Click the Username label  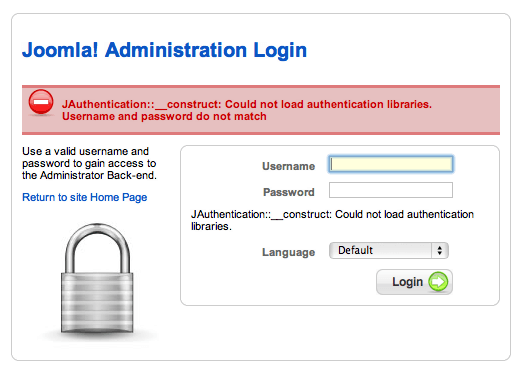288,166
